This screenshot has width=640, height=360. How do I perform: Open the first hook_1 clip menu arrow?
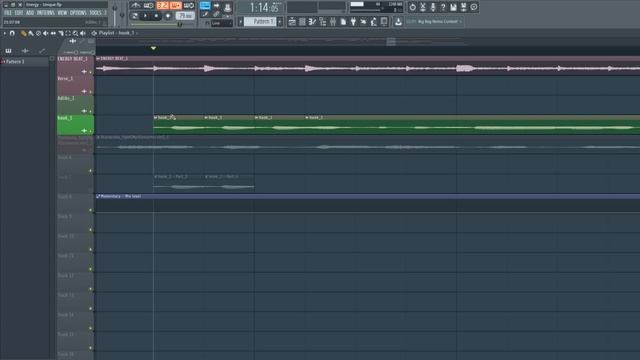click(x=156, y=118)
